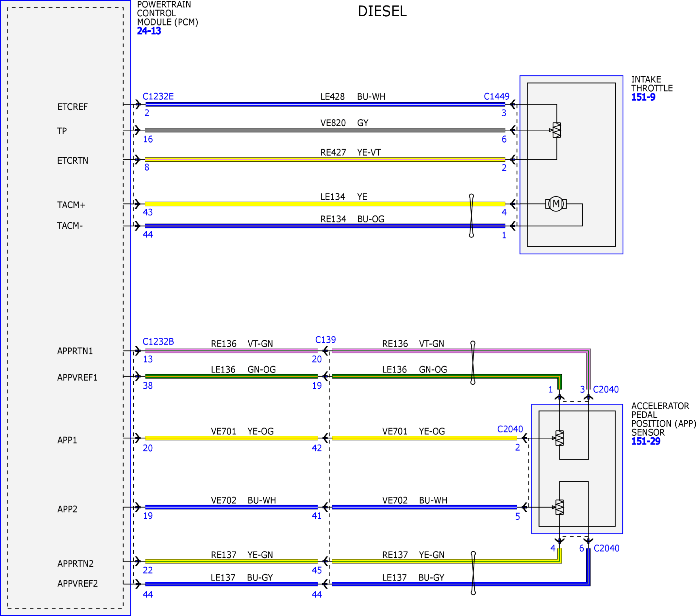Open the 24-13 PCM page link

coord(149,31)
